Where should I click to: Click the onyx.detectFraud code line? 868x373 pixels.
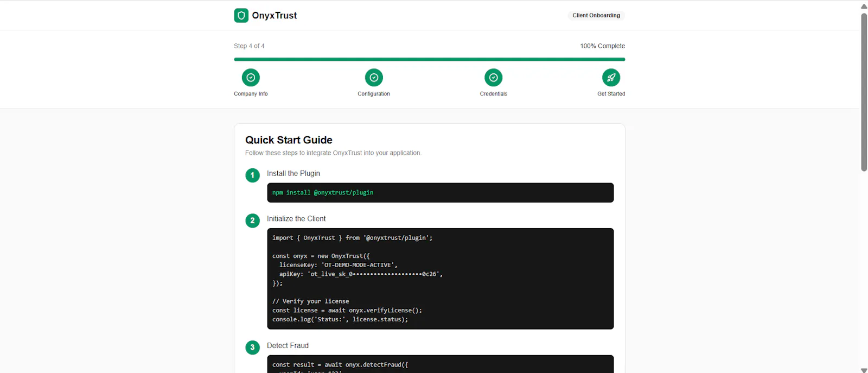pos(340,365)
